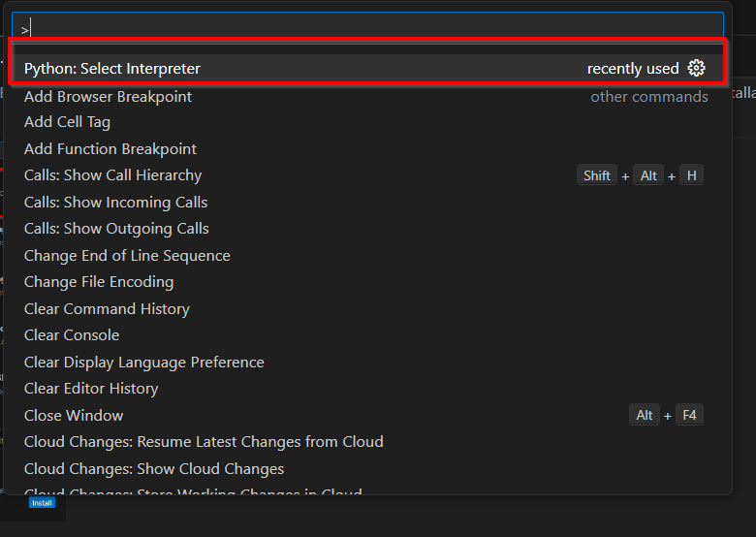Viewport: 756px width, 537px height.
Task: Choose Change File Encoding
Action: point(367,282)
